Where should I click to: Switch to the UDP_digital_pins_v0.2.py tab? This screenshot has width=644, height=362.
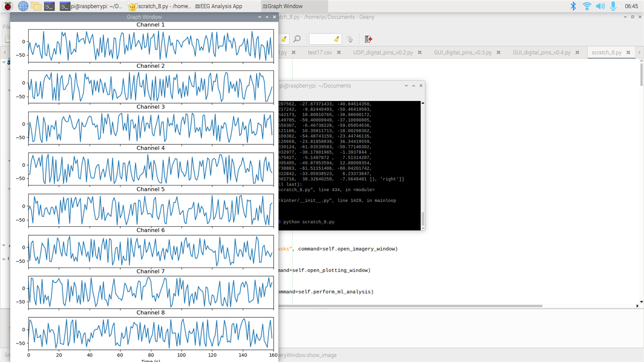(383, 52)
